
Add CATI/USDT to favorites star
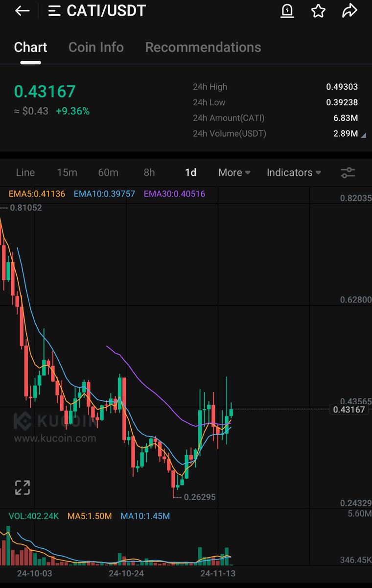pyautogui.click(x=318, y=11)
